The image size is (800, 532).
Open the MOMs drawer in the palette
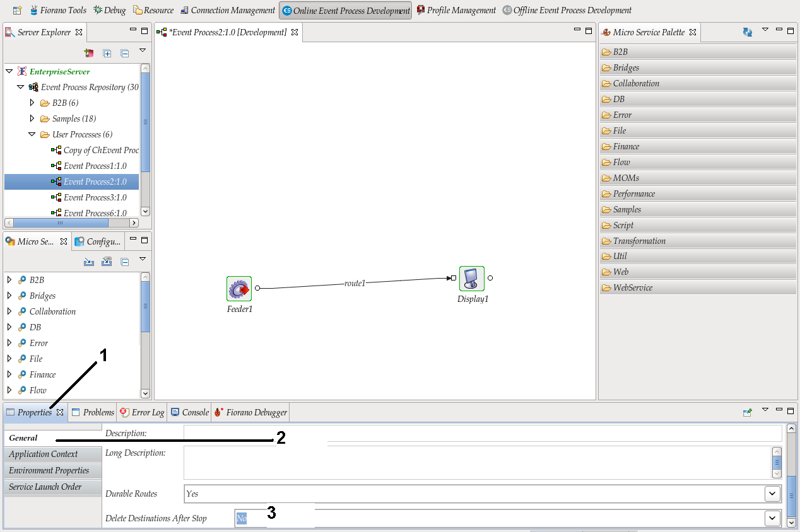[x=698, y=178]
